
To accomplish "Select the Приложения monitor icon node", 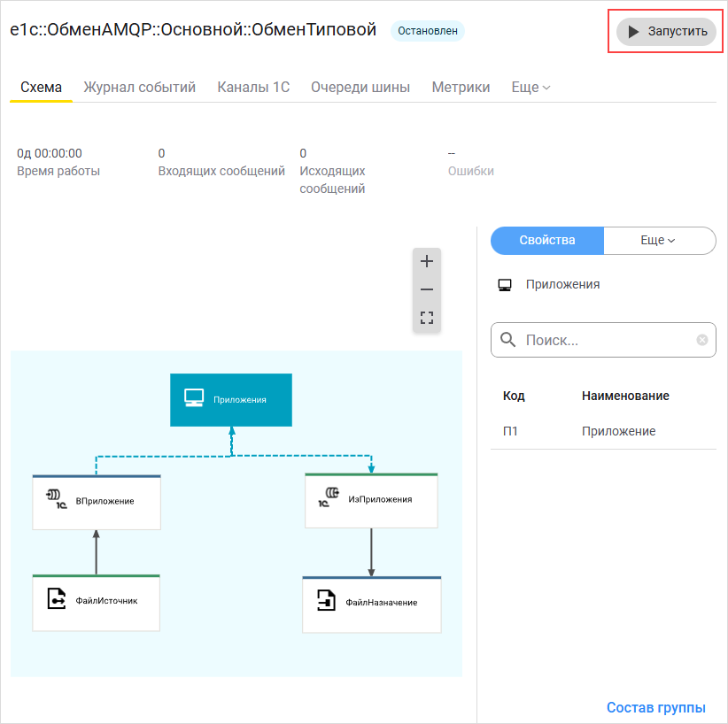I will click(194, 399).
